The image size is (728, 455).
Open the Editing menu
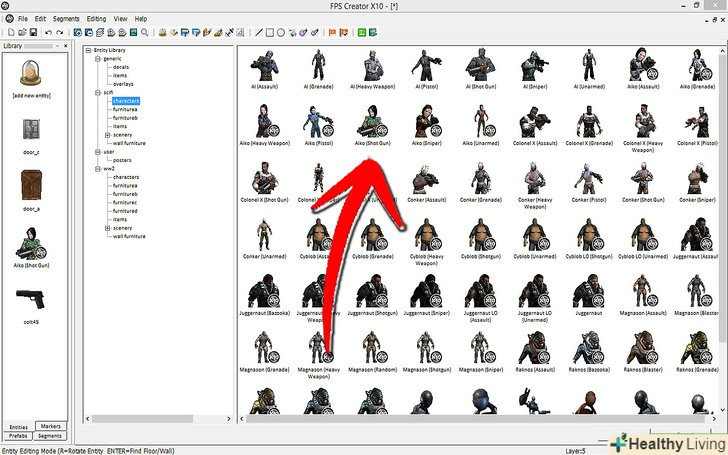point(96,19)
